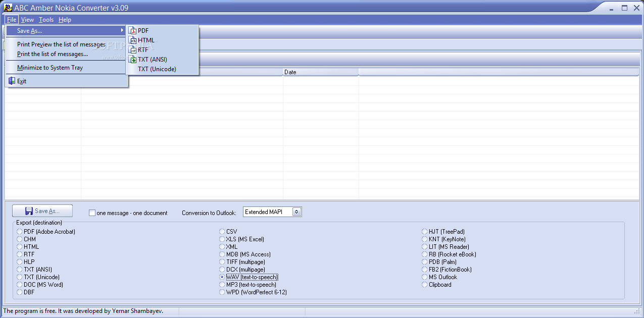The image size is (644, 318).
Task: Open the Help menu
Action: 65,20
